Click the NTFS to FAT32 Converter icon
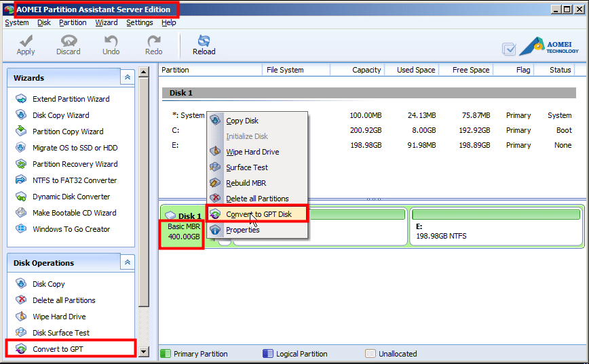This screenshot has height=364, width=589. pos(21,180)
